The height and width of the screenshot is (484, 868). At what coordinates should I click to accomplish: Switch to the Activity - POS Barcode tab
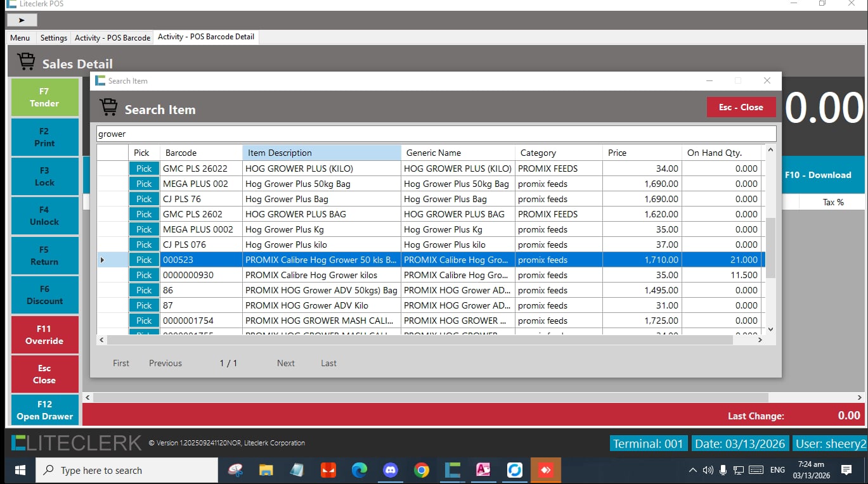click(x=112, y=38)
